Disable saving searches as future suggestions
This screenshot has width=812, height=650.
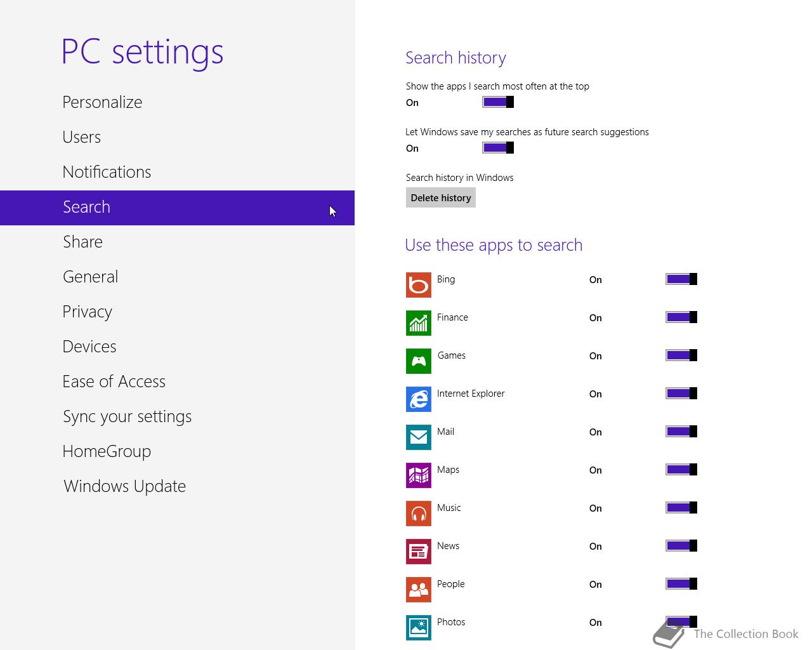coord(498,148)
